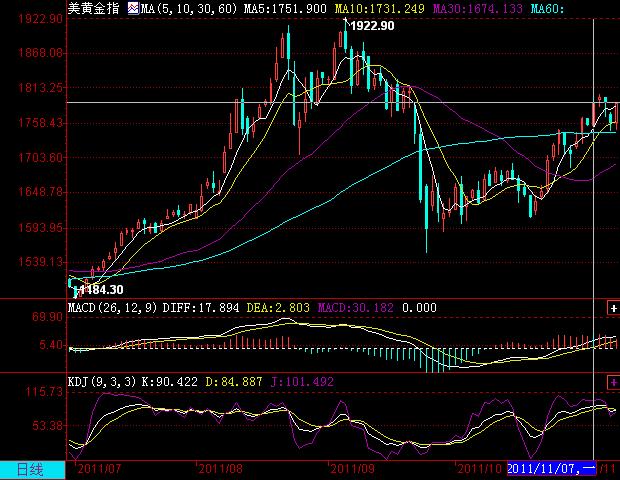Click the 2011/08 date axis label
Viewport: 620px width, 480px height.
pyautogui.click(x=221, y=469)
